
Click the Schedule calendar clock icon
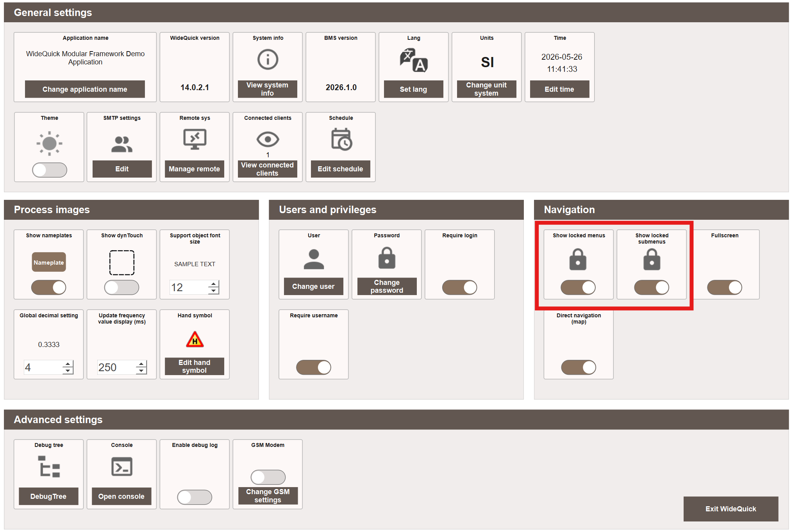pyautogui.click(x=341, y=140)
